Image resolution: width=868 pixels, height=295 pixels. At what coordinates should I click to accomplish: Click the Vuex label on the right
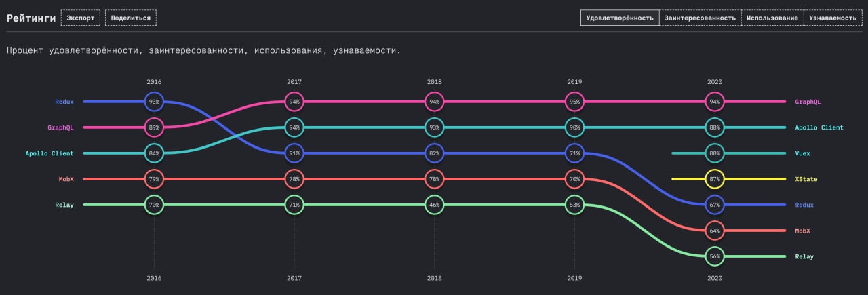tap(803, 153)
